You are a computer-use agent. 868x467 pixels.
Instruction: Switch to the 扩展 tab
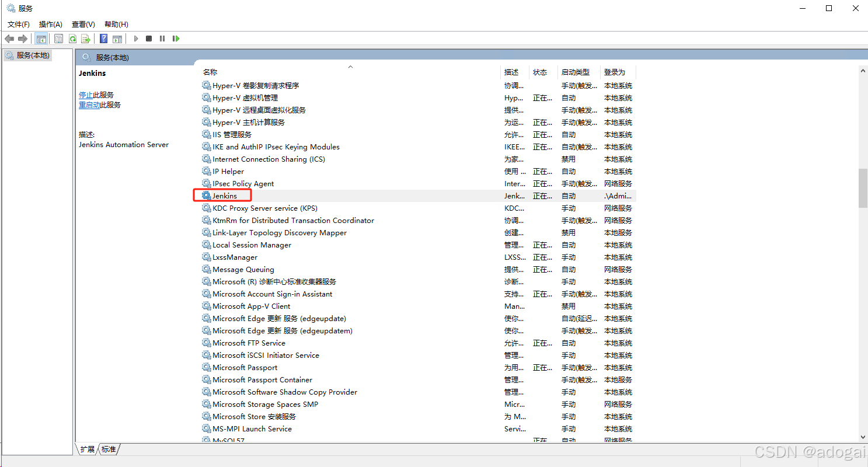click(88, 449)
